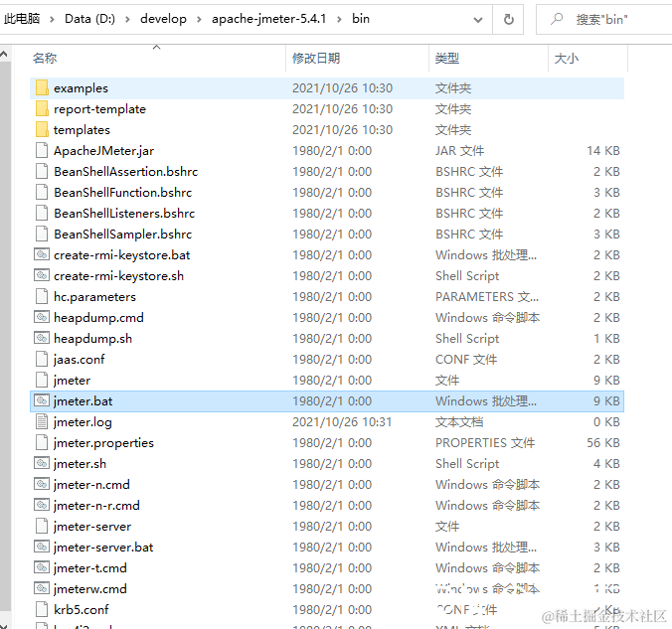Sort files by the 大小 column
The height and width of the screenshot is (629, 672).
(x=588, y=59)
